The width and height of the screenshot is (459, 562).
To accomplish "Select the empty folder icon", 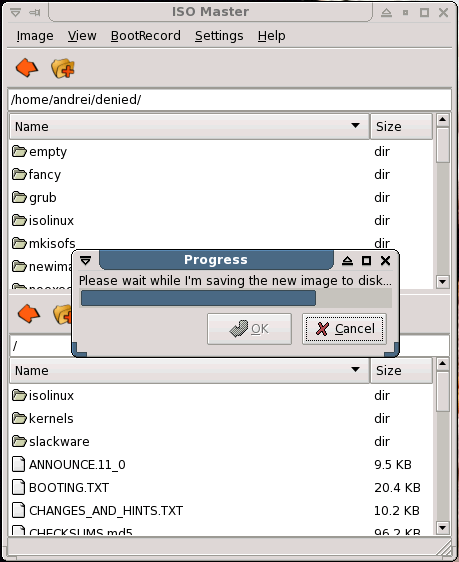I will (19, 152).
